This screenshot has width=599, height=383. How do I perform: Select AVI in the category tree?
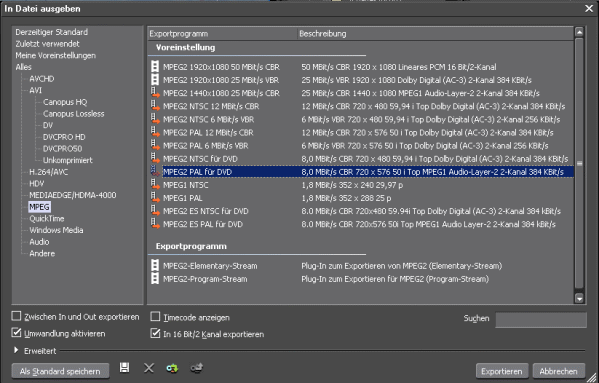coord(36,90)
